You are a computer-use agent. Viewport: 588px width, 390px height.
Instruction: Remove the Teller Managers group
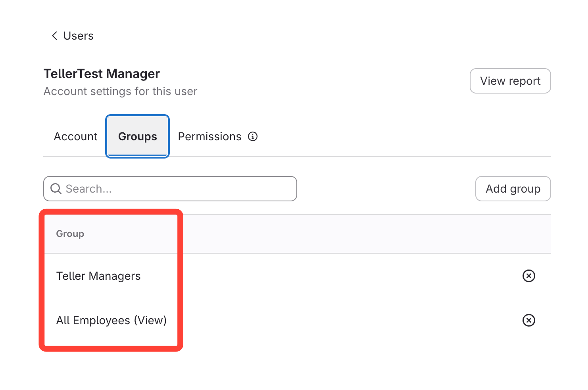(x=528, y=276)
